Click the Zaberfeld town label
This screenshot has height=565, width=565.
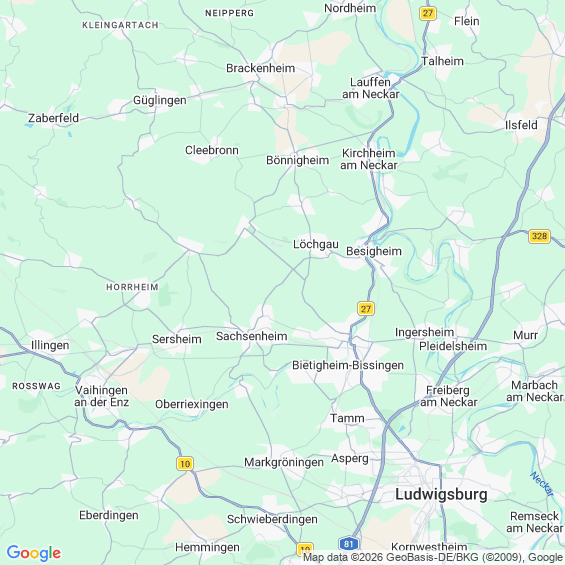(53, 118)
